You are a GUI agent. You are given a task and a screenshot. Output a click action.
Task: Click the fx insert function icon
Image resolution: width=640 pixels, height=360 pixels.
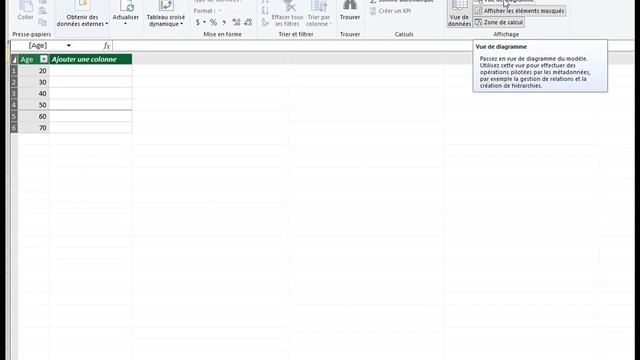107,46
